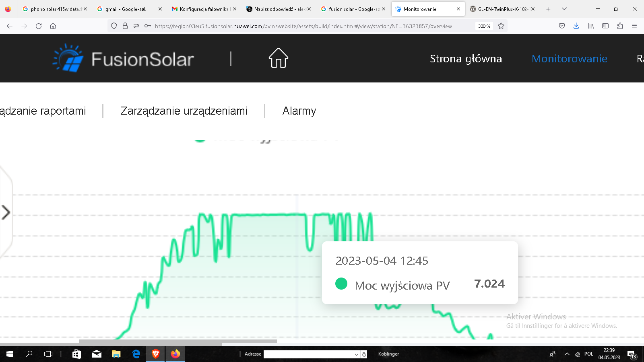
Task: Expand the taskbar Adresse dropdown arrow
Action: point(356,354)
